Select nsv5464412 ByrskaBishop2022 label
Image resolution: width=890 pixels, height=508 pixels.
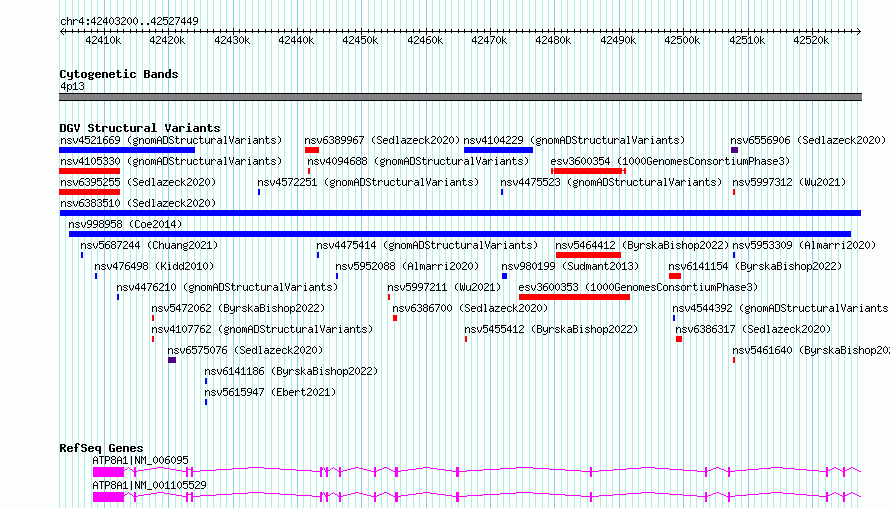tap(642, 245)
